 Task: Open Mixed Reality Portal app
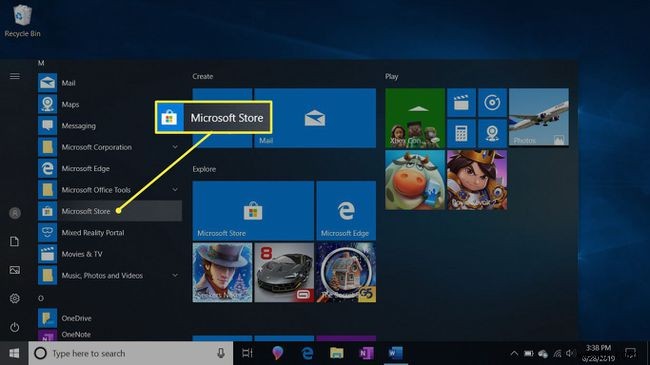point(110,233)
